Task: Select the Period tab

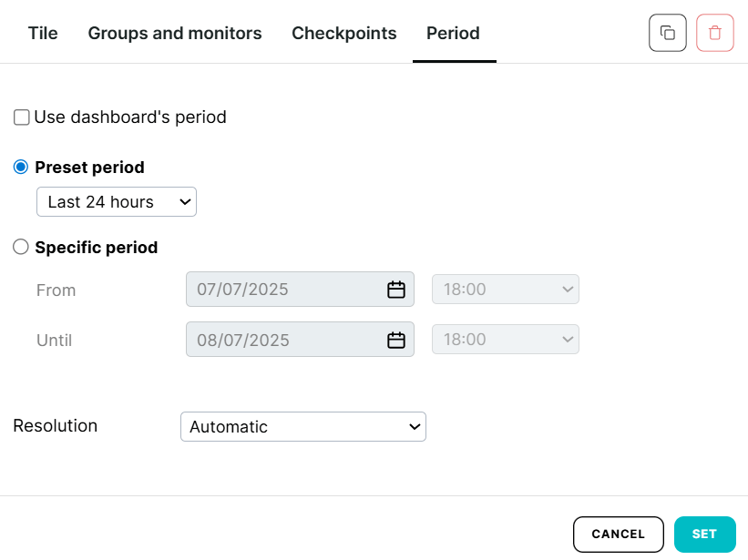Action: coord(453,34)
